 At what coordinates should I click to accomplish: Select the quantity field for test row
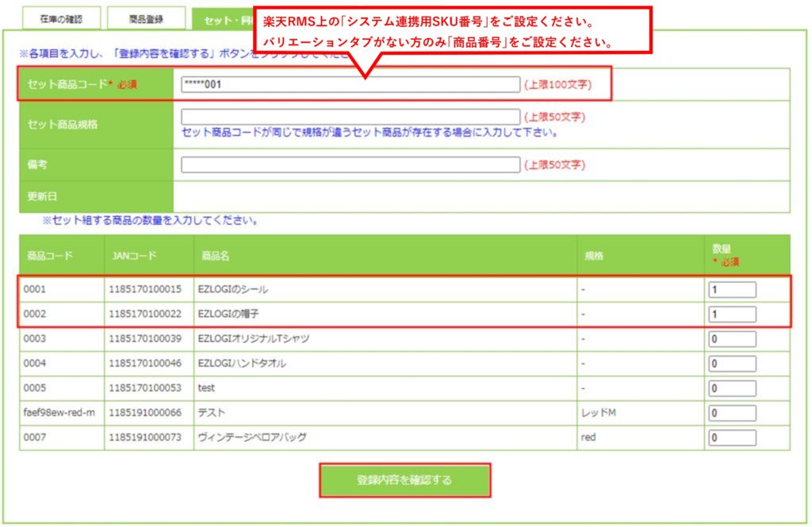coord(731,388)
